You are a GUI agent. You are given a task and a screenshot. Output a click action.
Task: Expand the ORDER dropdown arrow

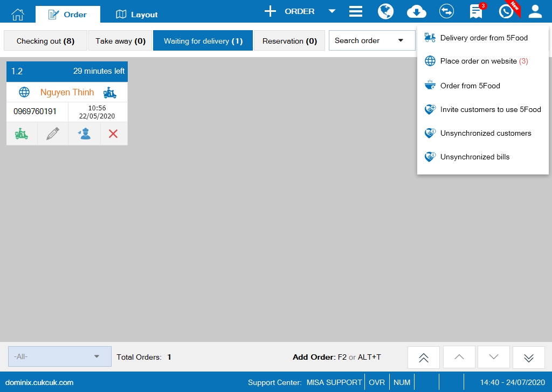(332, 11)
